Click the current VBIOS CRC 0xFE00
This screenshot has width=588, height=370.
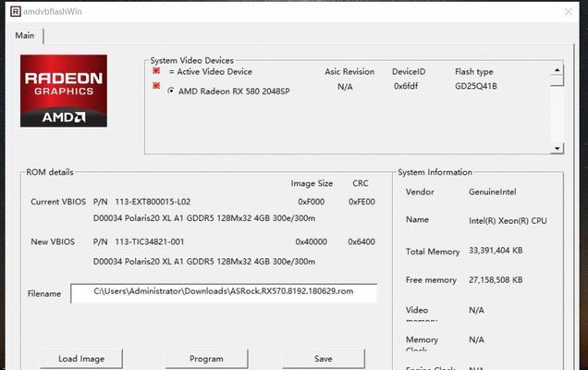click(361, 202)
